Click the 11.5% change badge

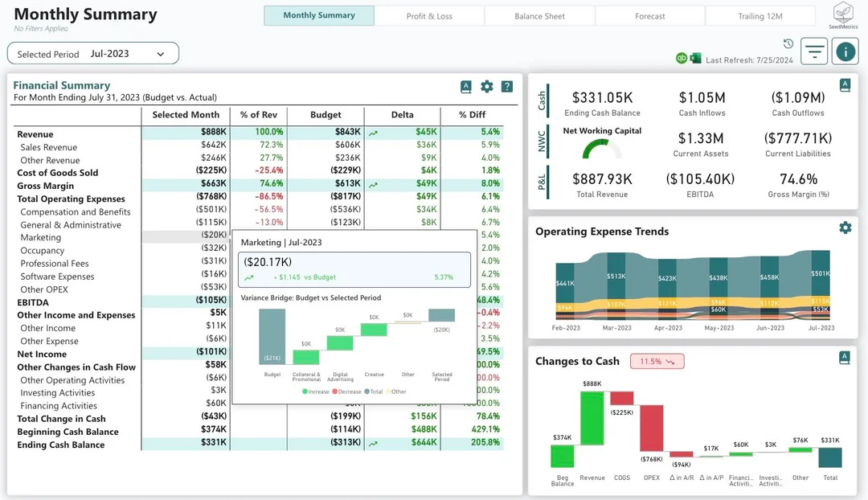[x=657, y=362]
